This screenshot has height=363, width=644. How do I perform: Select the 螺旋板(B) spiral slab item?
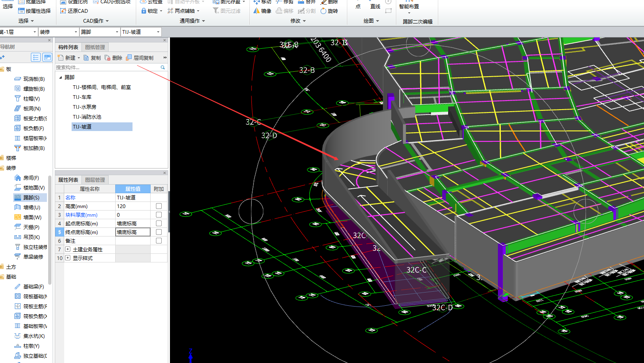(30, 89)
